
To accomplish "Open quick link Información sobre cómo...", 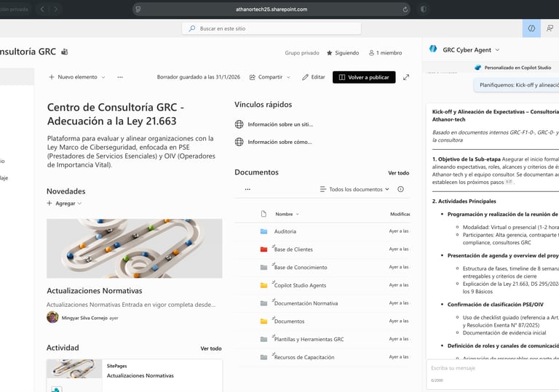I will [x=273, y=142].
